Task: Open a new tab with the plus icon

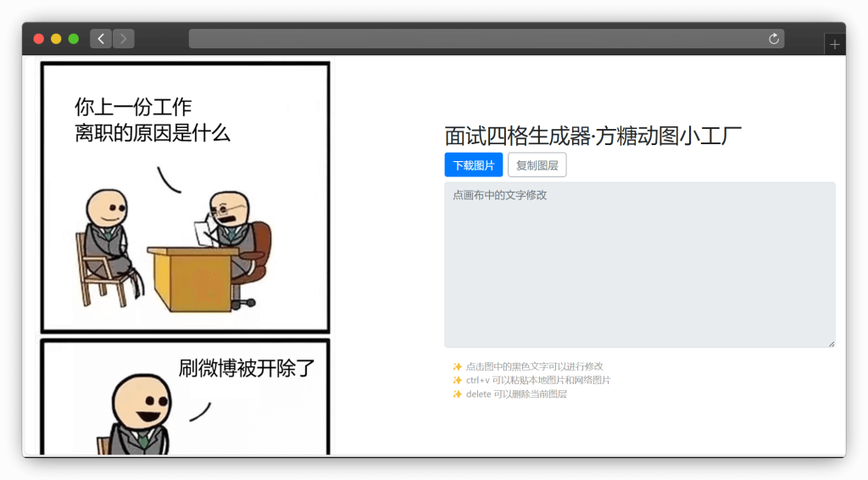Action: click(835, 44)
